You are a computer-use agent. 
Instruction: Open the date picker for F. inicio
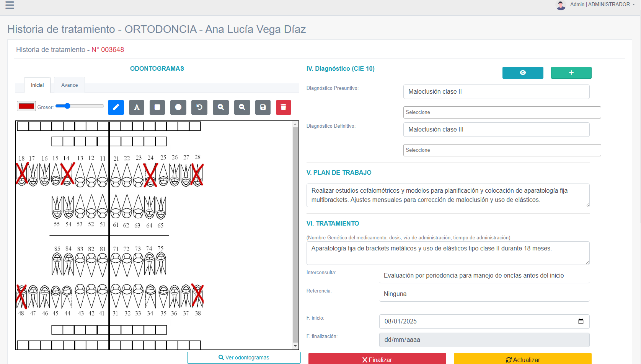581,321
